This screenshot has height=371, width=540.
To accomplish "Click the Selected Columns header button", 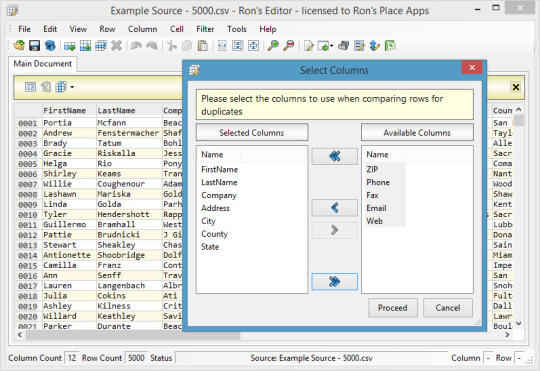I will click(x=252, y=133).
